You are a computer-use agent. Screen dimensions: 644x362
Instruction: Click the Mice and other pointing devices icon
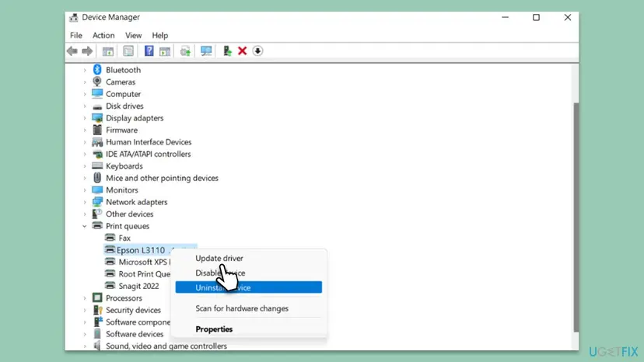click(97, 178)
